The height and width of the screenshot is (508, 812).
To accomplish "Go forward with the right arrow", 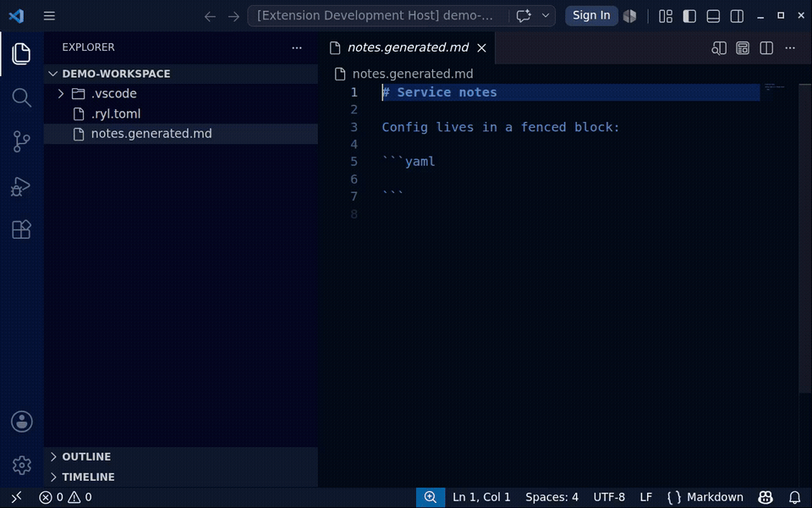I will pos(234,17).
